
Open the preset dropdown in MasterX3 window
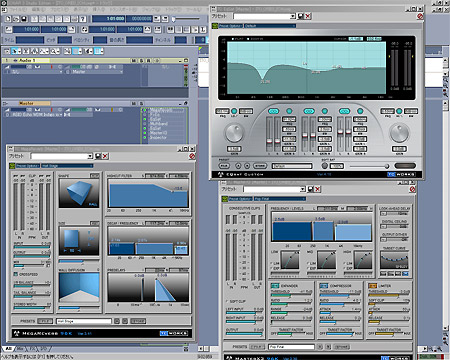click(x=303, y=189)
